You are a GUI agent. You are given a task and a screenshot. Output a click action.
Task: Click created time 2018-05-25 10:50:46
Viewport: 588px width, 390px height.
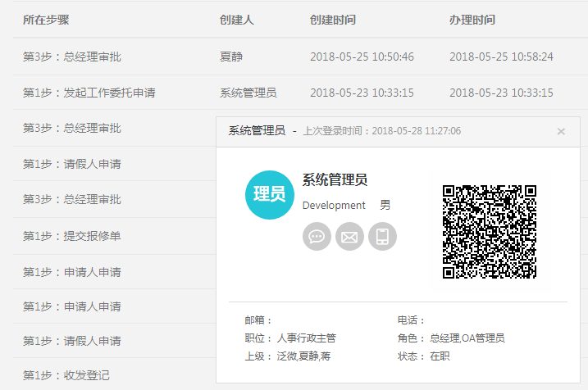[362, 57]
